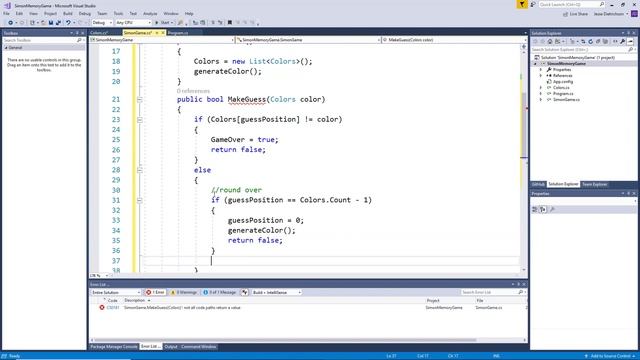Expand the Colors.cs node in Solution Explorer

coord(541,88)
